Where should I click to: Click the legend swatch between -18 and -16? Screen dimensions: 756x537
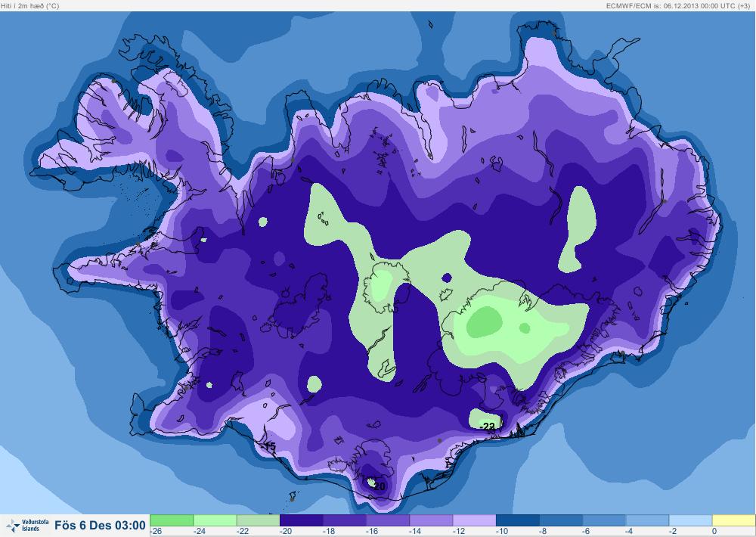click(x=345, y=520)
